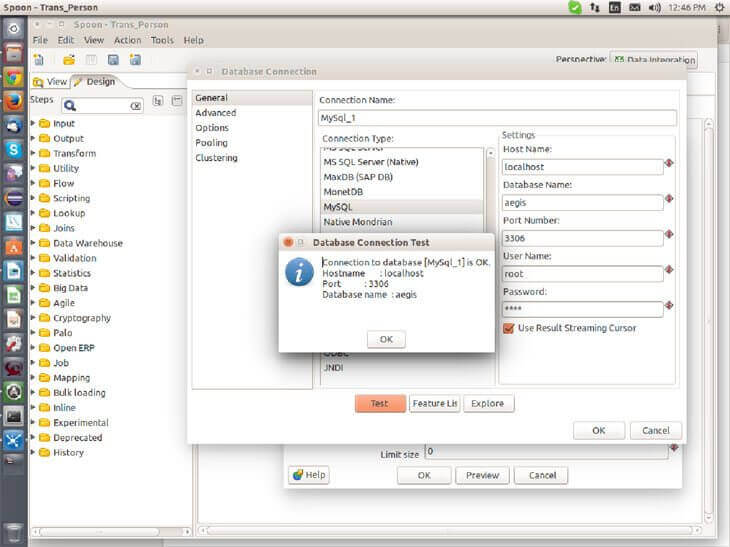Click variable icon beside Host Name field
This screenshot has width=730, height=547.
point(669,163)
